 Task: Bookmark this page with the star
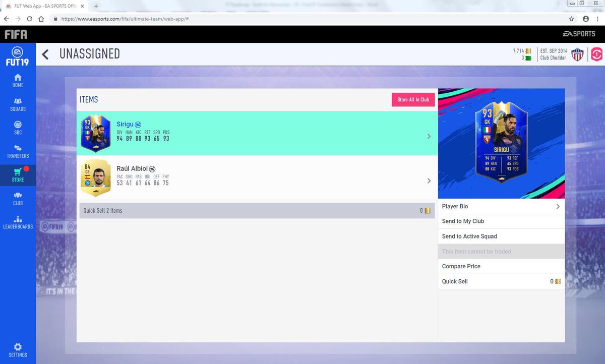(571, 19)
